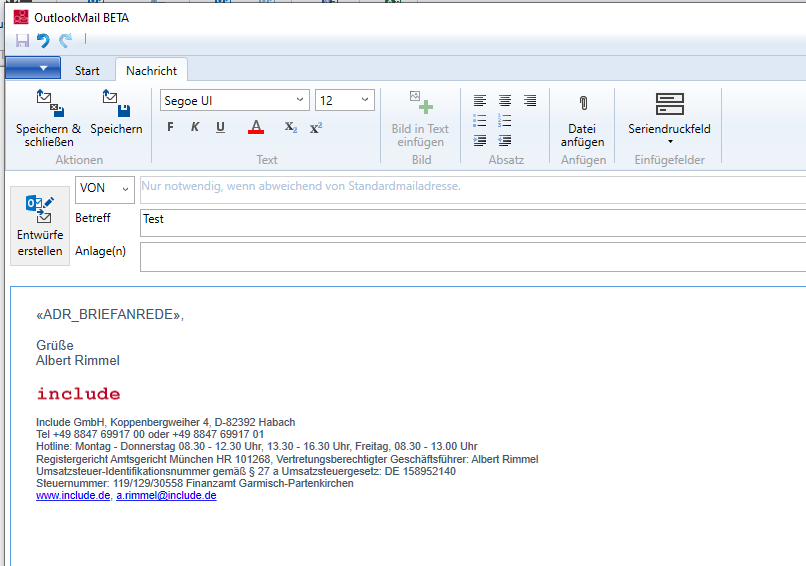
Task: Click Bild in Text einfügen
Action: pyautogui.click(x=420, y=119)
